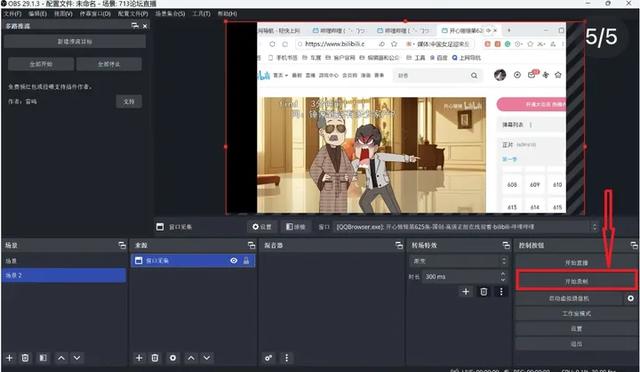Click 支持 button beside the author line
This screenshot has width=640, height=372.
(129, 101)
